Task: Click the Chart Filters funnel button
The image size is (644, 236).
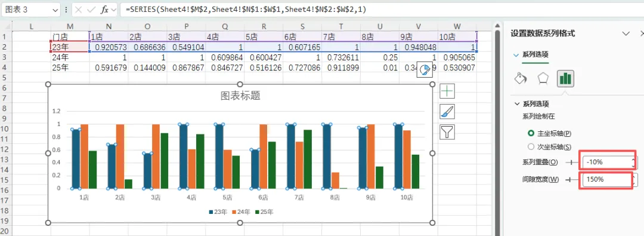Action: click(x=447, y=132)
